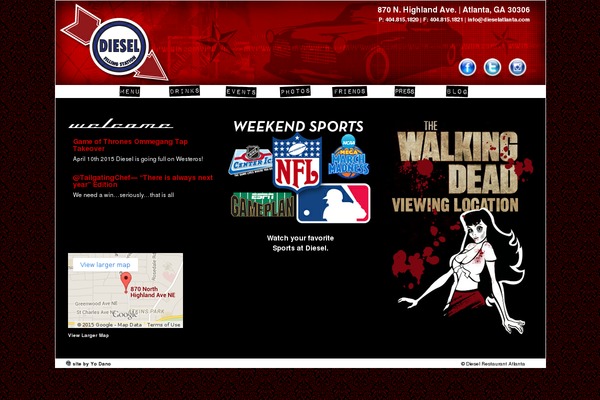Open the Press navigation item
The height and width of the screenshot is (400, 600).
click(404, 91)
